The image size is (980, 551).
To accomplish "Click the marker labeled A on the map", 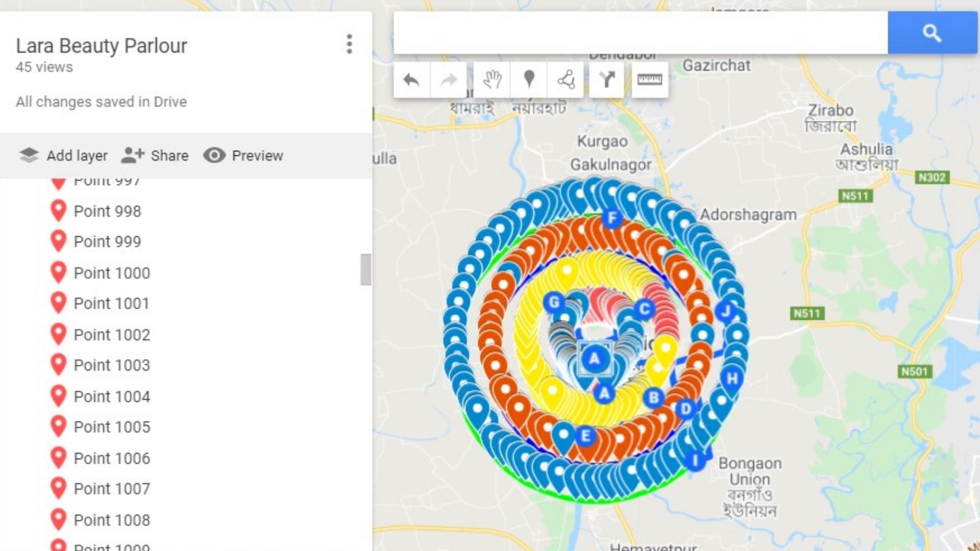I will pyautogui.click(x=594, y=358).
